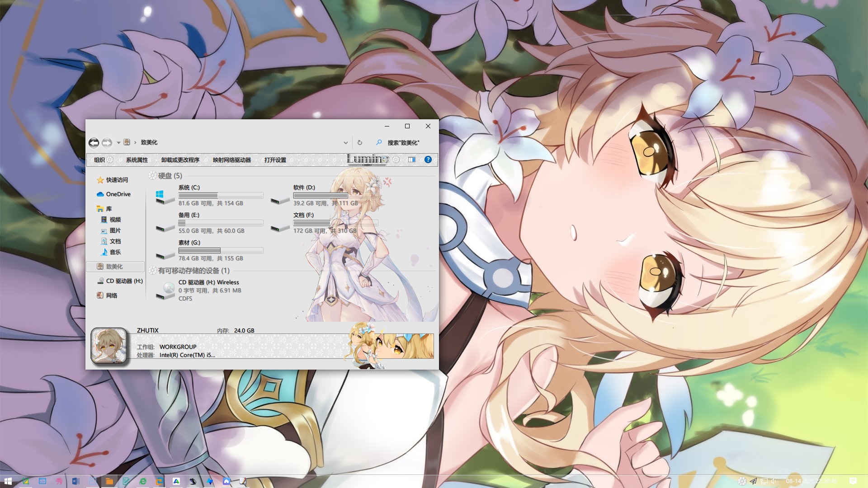Collapse the 硬盘 (5) group
This screenshot has height=488, width=868.
152,176
